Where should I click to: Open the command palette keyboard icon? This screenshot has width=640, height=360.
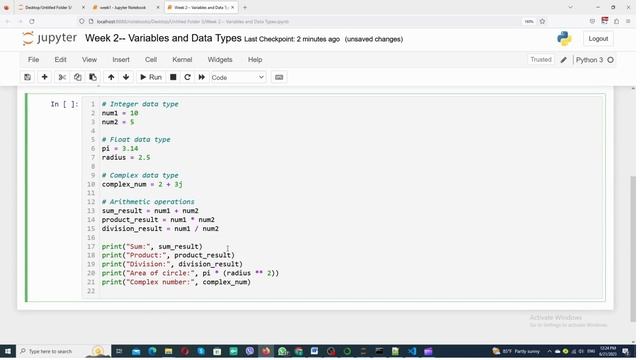279,77
